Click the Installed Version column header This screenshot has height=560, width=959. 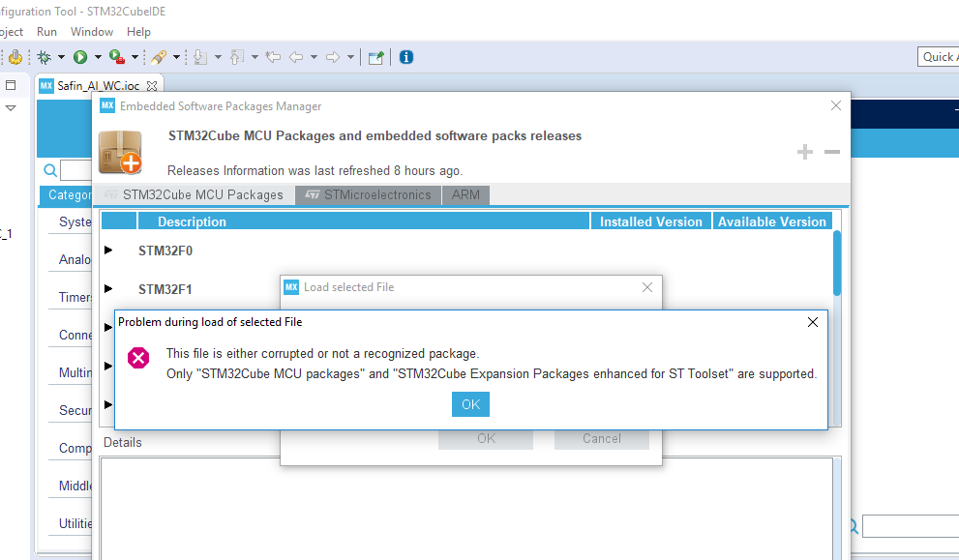650,221
